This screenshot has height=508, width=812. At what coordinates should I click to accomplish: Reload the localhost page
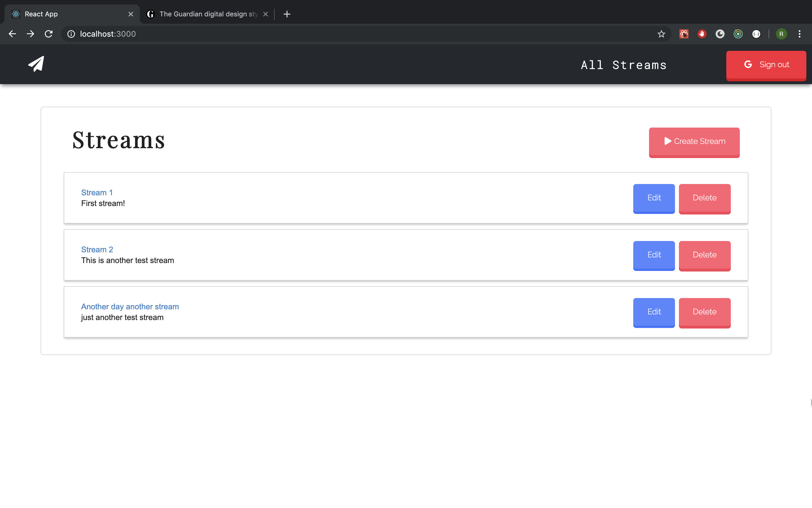(49, 34)
